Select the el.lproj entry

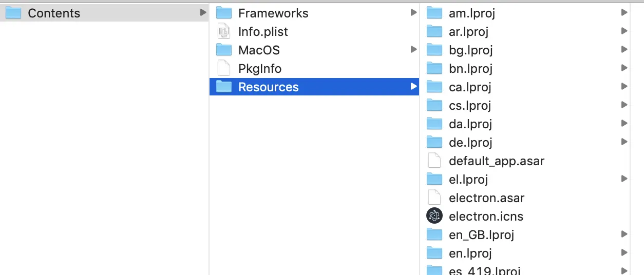pos(468,179)
